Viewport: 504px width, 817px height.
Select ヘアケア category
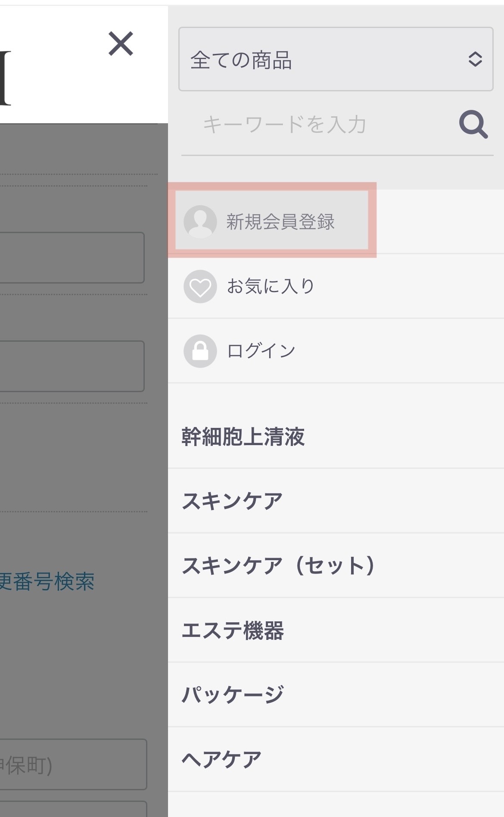336,759
